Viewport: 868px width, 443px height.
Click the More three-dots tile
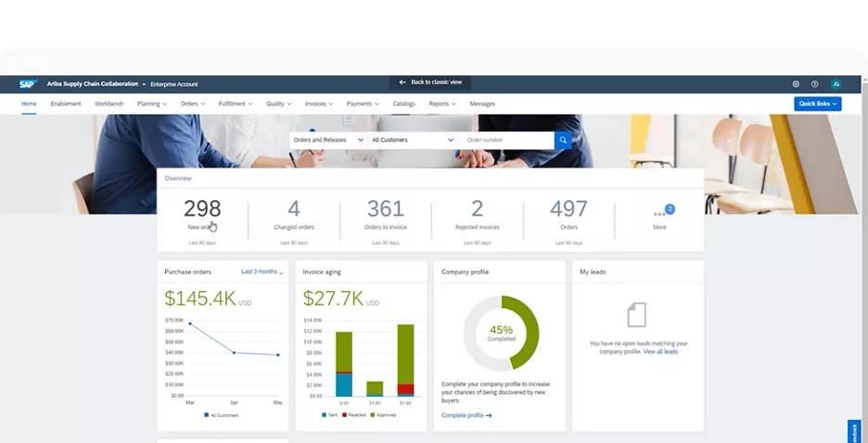click(659, 218)
